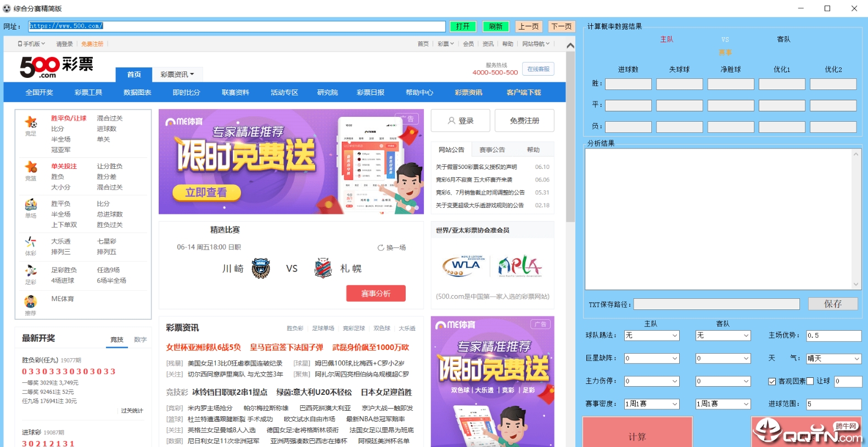Go to 数据图表 in blue nav bar
Image resolution: width=868 pixels, height=447 pixels.
point(137,93)
